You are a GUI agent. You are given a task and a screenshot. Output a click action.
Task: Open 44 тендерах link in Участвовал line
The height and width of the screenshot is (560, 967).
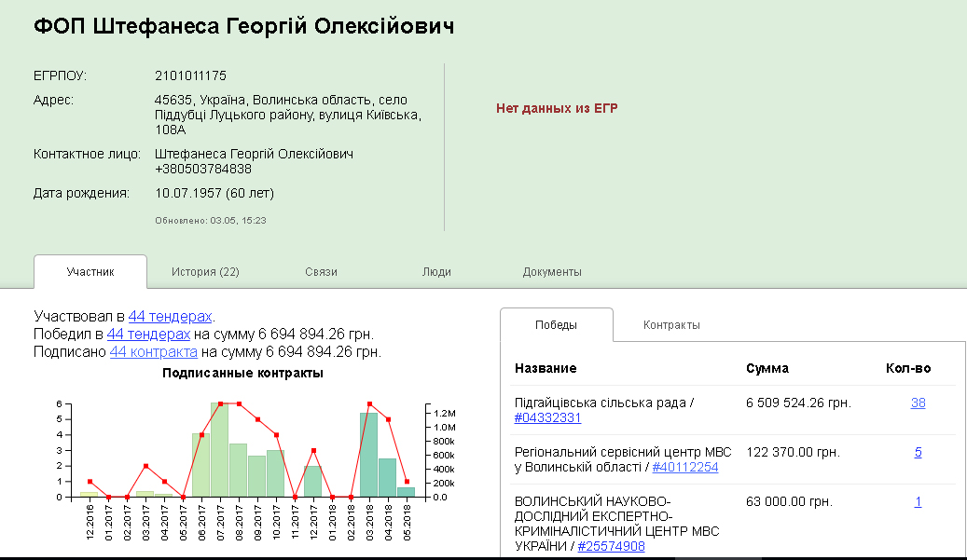click(170, 317)
